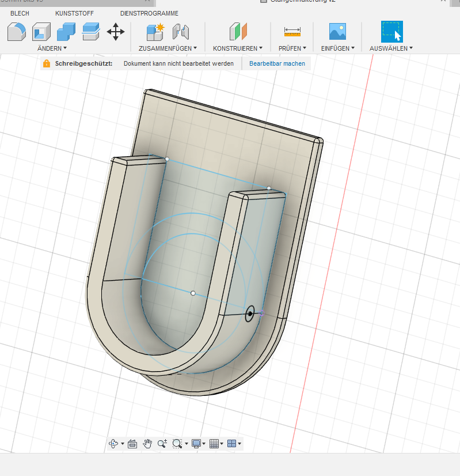
Task: Activate the Zoom magnifier tool
Action: 162,444
